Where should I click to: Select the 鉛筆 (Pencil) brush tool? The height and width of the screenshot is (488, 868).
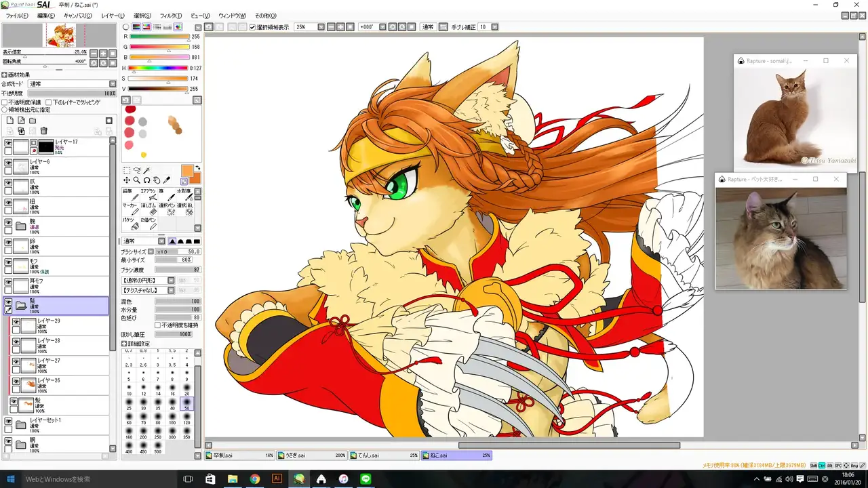tap(130, 195)
